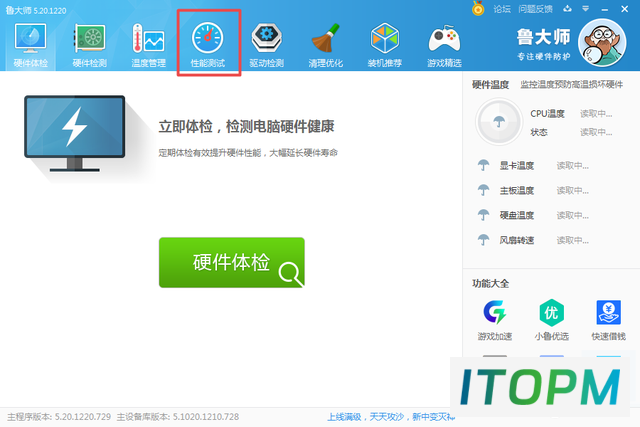Image resolution: width=640 pixels, height=427 pixels.
Task: Click the 状态 label
Action: (539, 132)
